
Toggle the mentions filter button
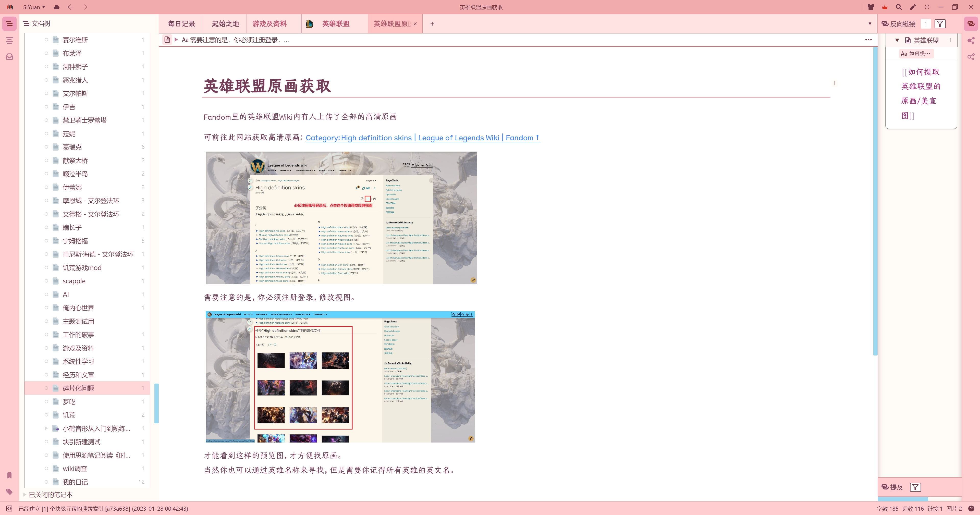[915, 487]
